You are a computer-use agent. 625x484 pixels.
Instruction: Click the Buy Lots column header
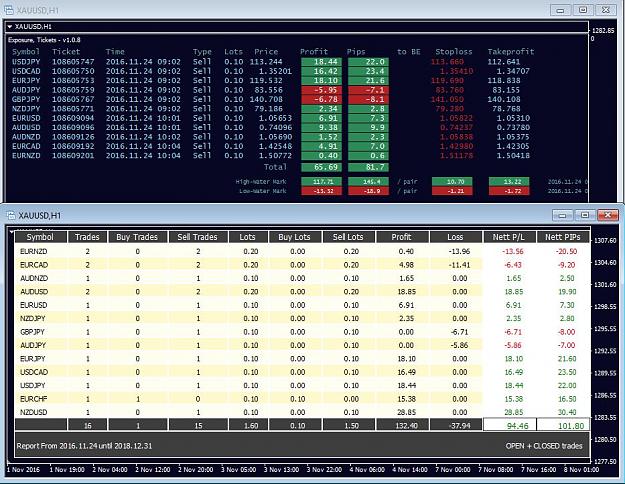(295, 237)
